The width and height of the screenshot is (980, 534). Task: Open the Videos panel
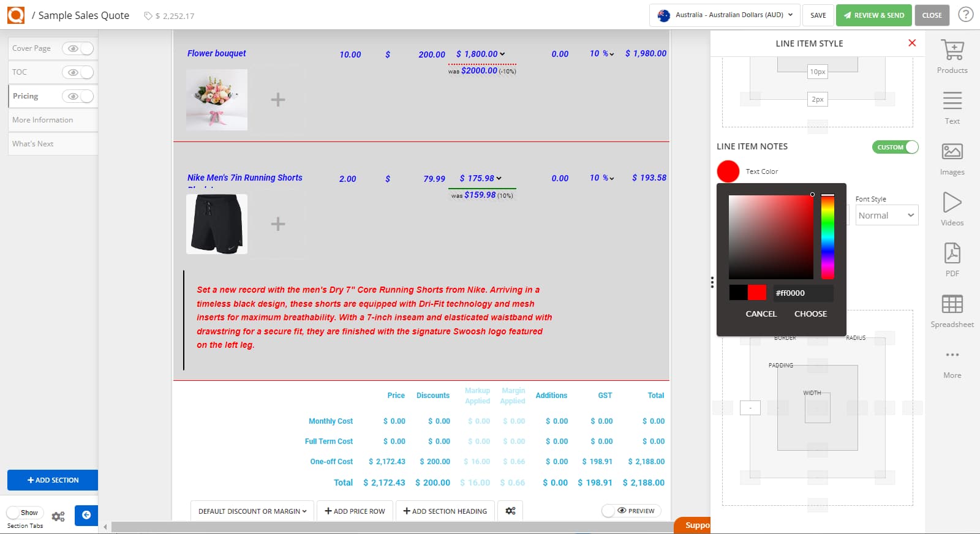coord(952,209)
